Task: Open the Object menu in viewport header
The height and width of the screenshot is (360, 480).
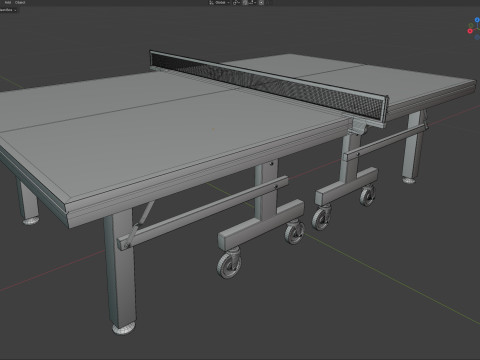Action: click(x=20, y=2)
